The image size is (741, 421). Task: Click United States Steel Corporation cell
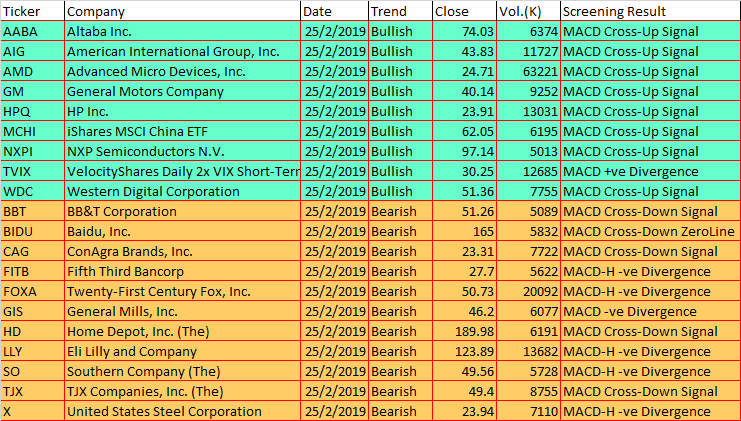(182, 411)
